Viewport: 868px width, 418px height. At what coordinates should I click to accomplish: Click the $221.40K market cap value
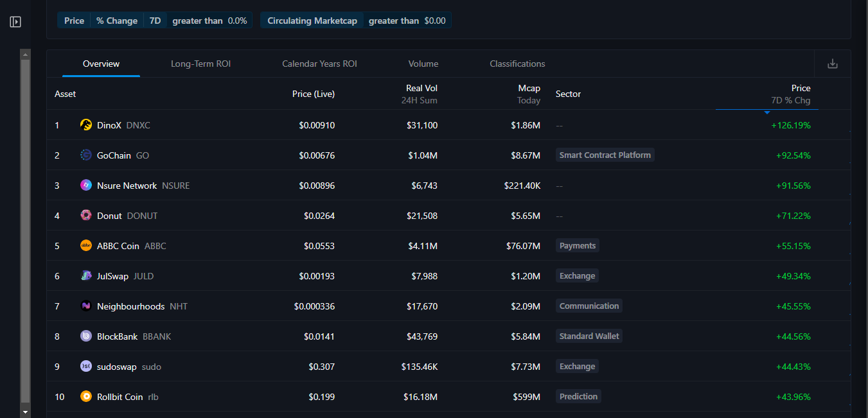[x=522, y=186]
